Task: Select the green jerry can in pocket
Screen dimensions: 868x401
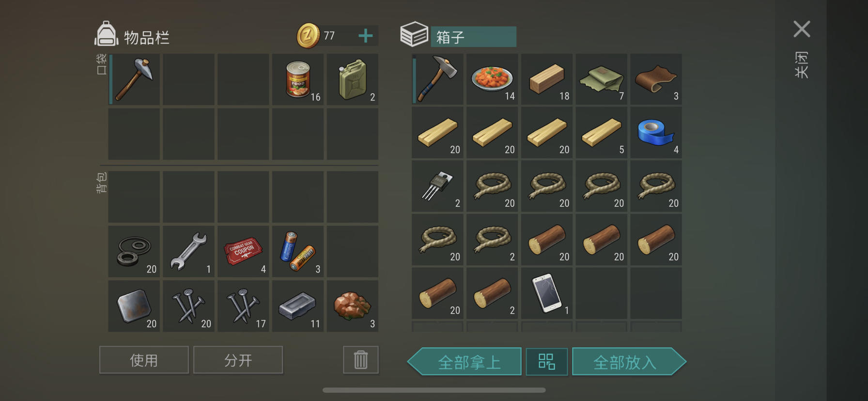Action: pyautogui.click(x=353, y=79)
